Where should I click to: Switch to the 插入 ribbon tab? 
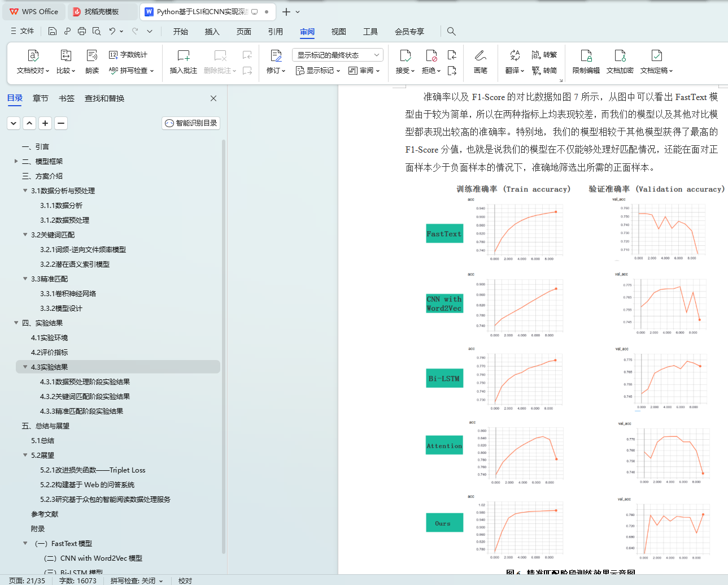point(212,32)
